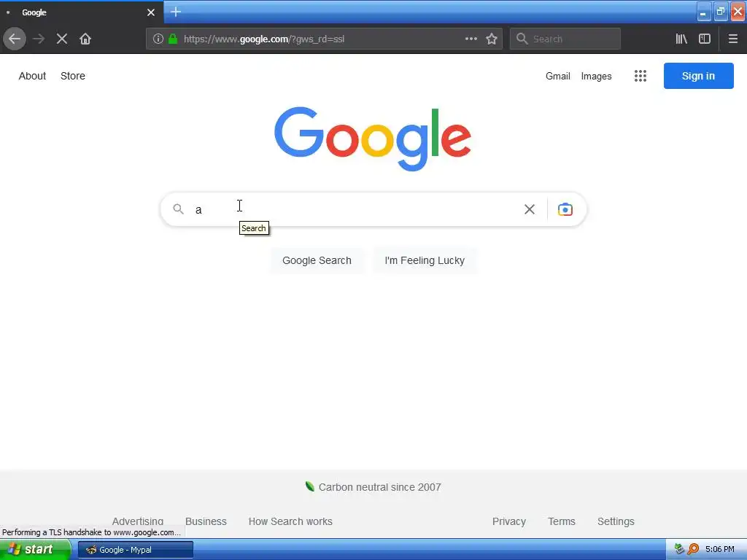Viewport: 747px width, 560px height.
Task: Clear the Google search box text
Action: click(530, 209)
